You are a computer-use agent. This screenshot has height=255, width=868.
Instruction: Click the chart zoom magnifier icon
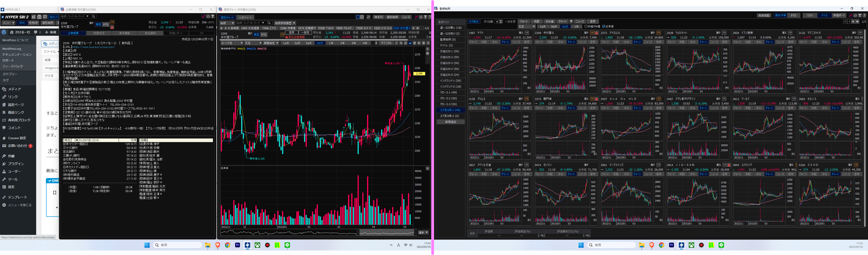point(401,43)
